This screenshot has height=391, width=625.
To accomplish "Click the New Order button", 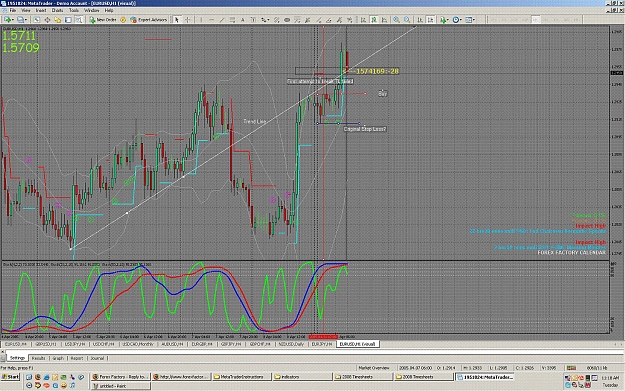I will 103,20.
